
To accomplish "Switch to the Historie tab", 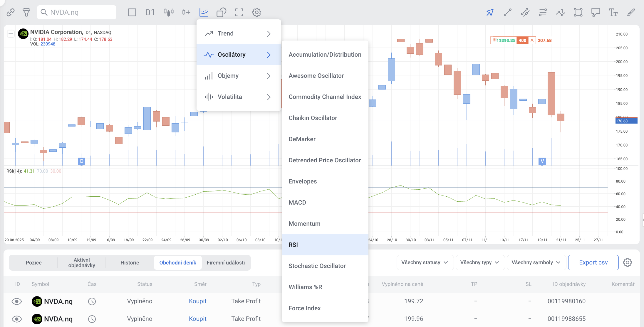I will click(130, 263).
